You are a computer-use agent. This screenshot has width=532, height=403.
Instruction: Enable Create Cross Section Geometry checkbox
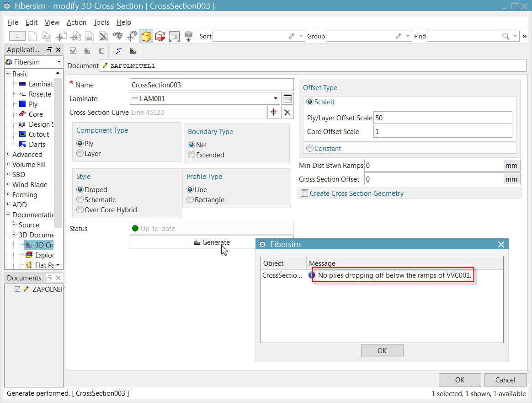pos(304,193)
